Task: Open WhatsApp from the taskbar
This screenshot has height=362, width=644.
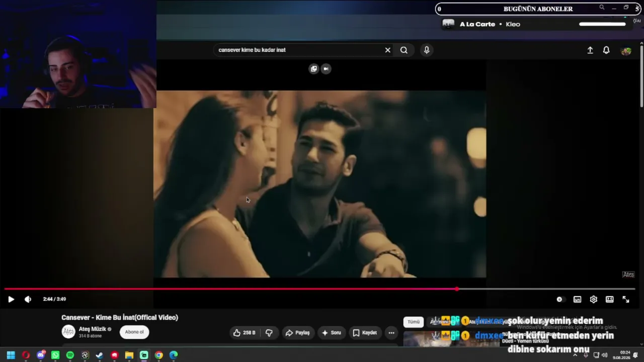Action: point(55,355)
